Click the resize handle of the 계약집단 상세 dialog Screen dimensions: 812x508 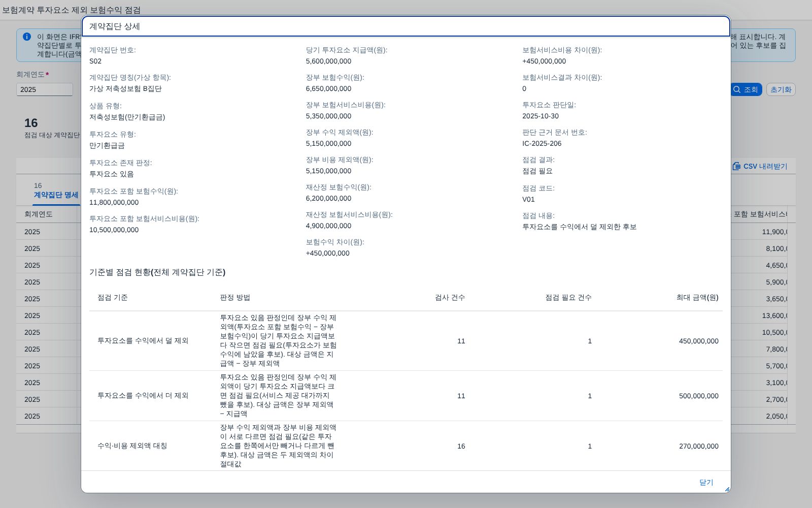(727, 489)
